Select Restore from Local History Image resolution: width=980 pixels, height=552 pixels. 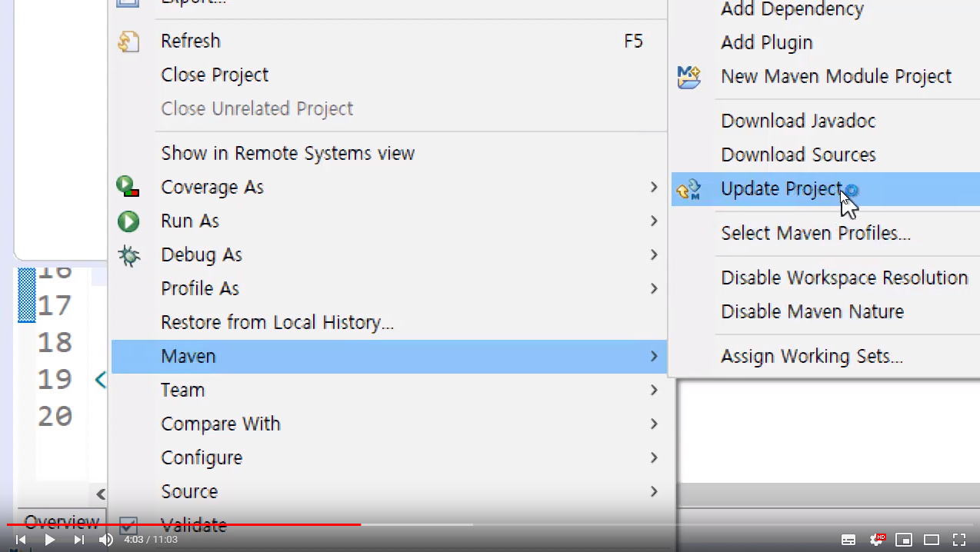pos(388,322)
